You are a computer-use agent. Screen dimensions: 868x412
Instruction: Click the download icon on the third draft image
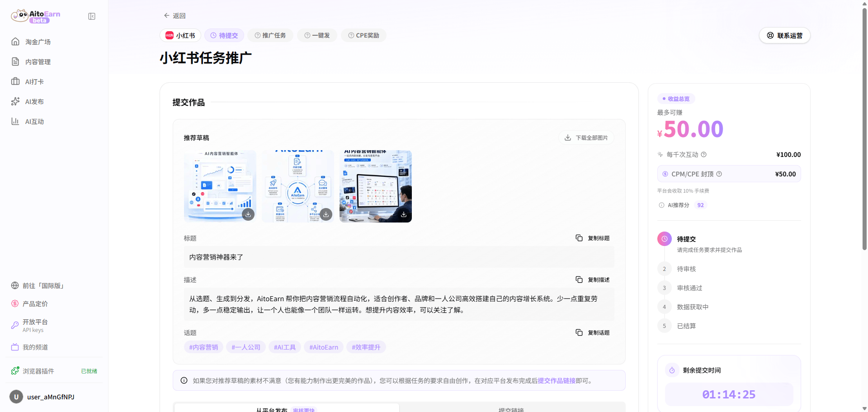(404, 214)
